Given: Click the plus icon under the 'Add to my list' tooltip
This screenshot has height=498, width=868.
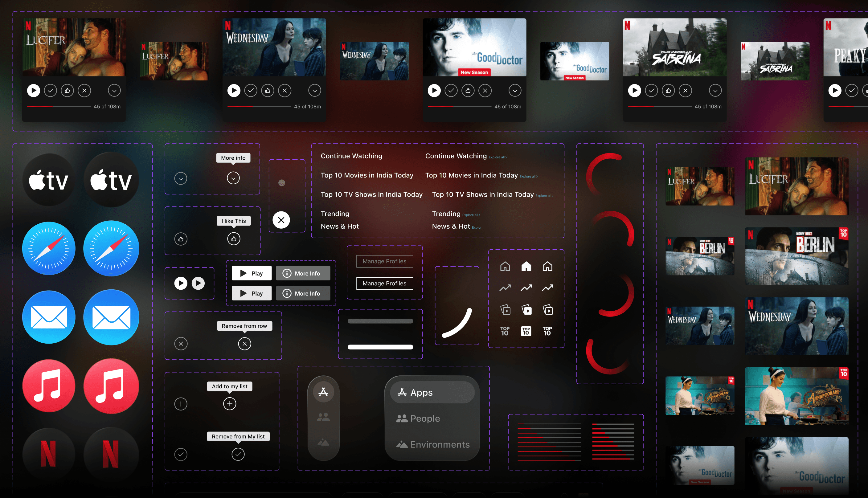Looking at the screenshot, I should [x=229, y=404].
